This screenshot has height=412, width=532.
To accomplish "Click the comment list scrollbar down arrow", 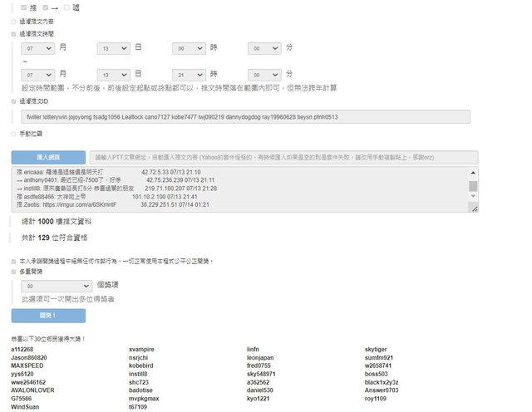I will pyautogui.click(x=473, y=208).
